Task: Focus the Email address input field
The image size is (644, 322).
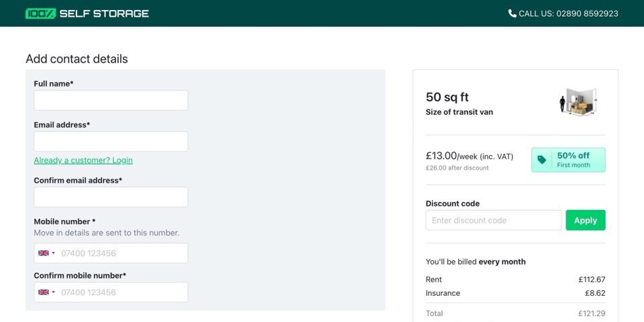Action: pyautogui.click(x=111, y=142)
